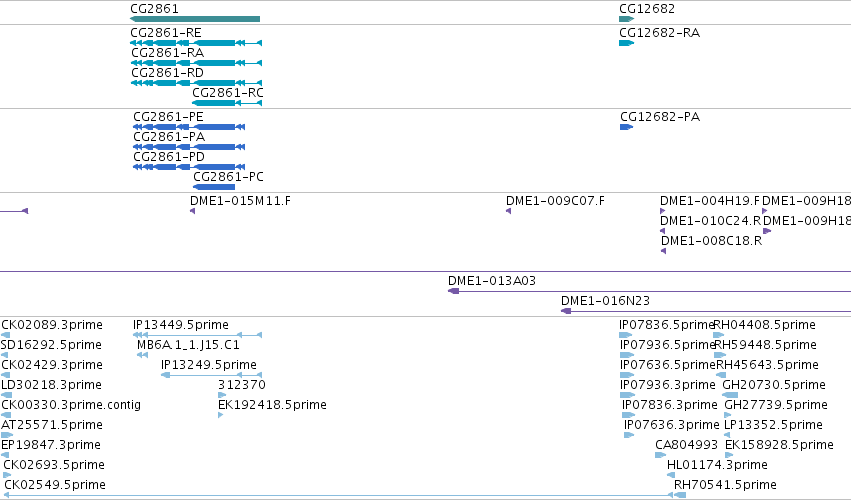Click the EK192418.5prime label
The width and height of the screenshot is (851, 500).
click(272, 404)
